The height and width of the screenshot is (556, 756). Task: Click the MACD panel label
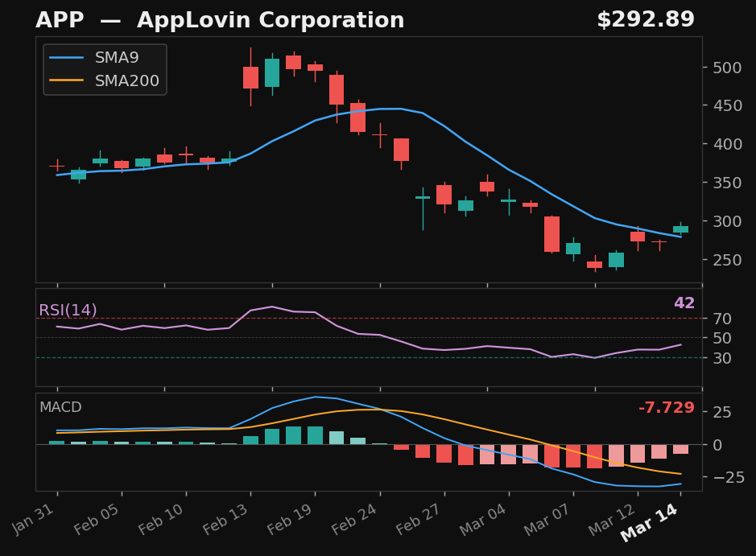click(60, 407)
